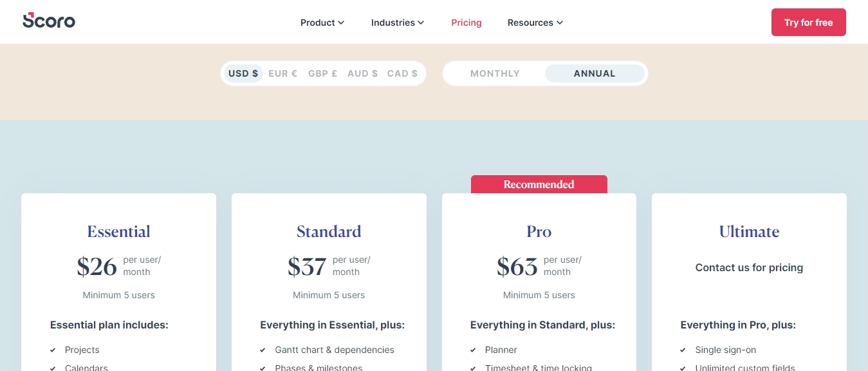Switch billing to Monthly

tap(495, 73)
